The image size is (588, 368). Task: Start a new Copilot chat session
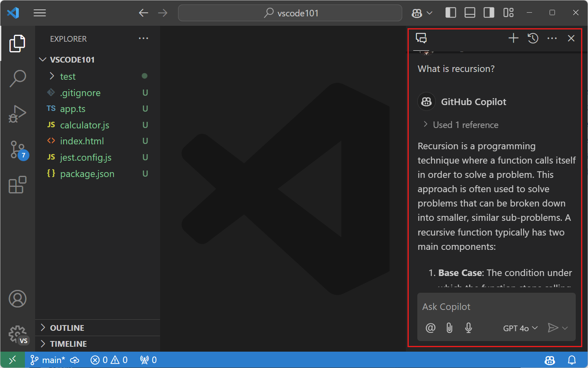[x=513, y=38]
